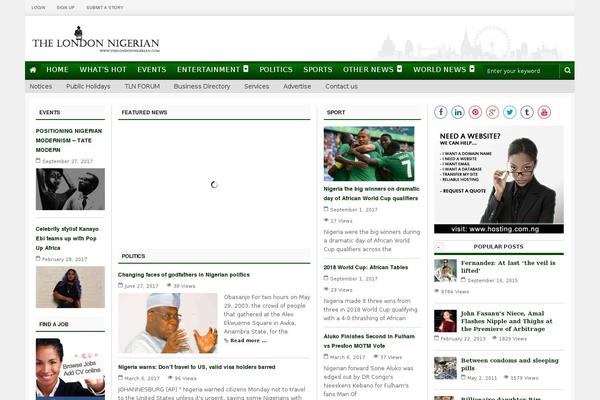Open the OTHER NEWS menu item
The width and height of the screenshot is (600, 400).
coord(368,70)
